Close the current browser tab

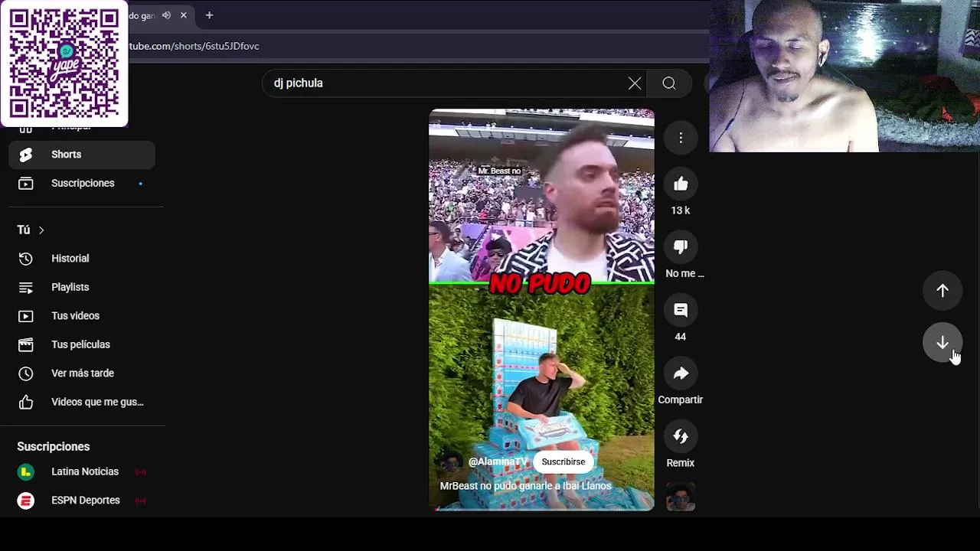coord(184,15)
